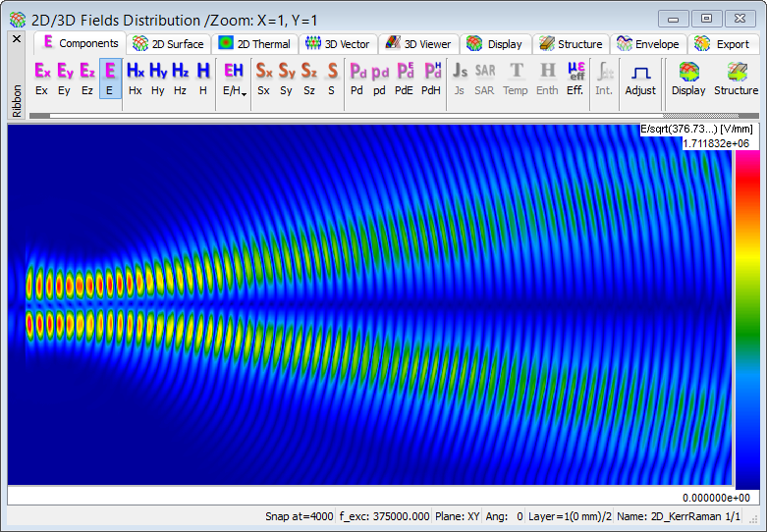Show the Hz magnetic field component
Viewport: 767px width, 532px height.
tap(181, 78)
